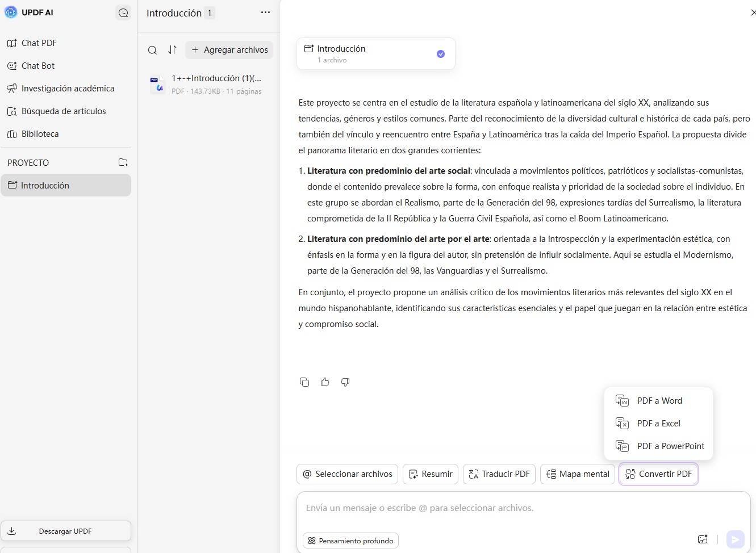The width and height of the screenshot is (756, 553).
Task: Click Mapa mental button
Action: pos(578,474)
